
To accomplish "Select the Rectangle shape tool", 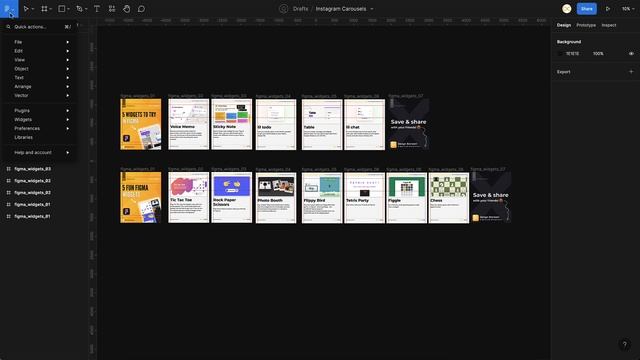I will (x=62, y=9).
